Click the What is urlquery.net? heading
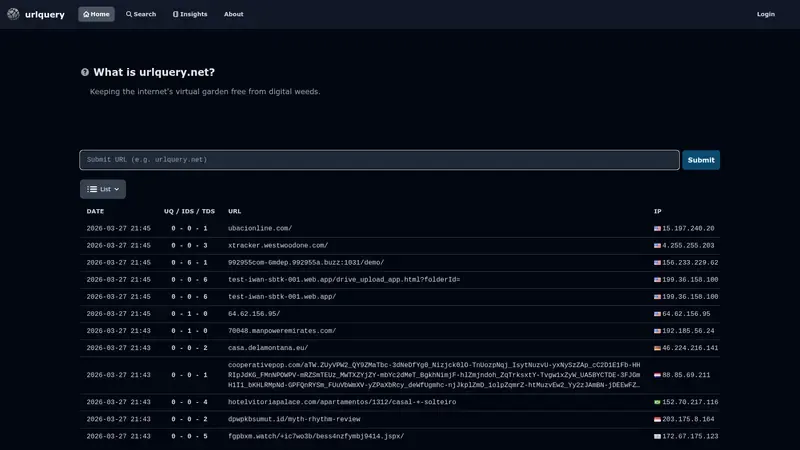 click(154, 72)
